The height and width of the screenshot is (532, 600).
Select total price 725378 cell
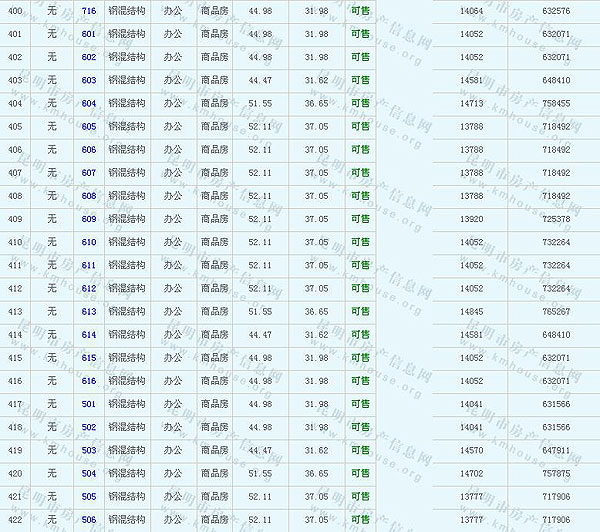tap(556, 219)
